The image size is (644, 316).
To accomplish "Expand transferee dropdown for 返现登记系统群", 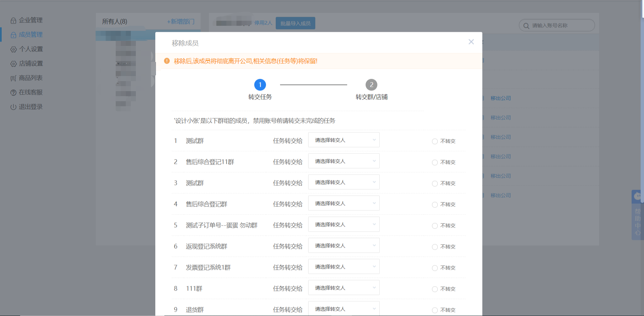I will click(343, 246).
